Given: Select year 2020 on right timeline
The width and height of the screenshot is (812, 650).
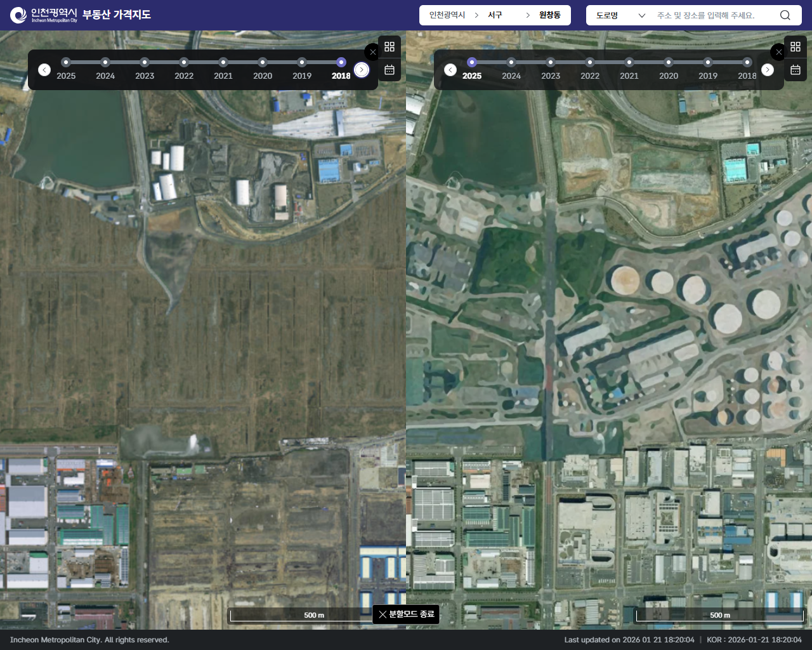Looking at the screenshot, I should pyautogui.click(x=669, y=62).
